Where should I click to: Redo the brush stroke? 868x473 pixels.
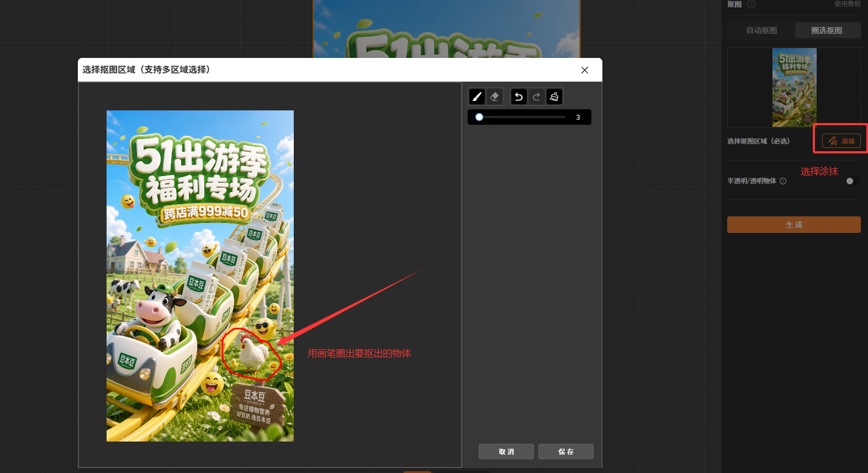pos(536,97)
